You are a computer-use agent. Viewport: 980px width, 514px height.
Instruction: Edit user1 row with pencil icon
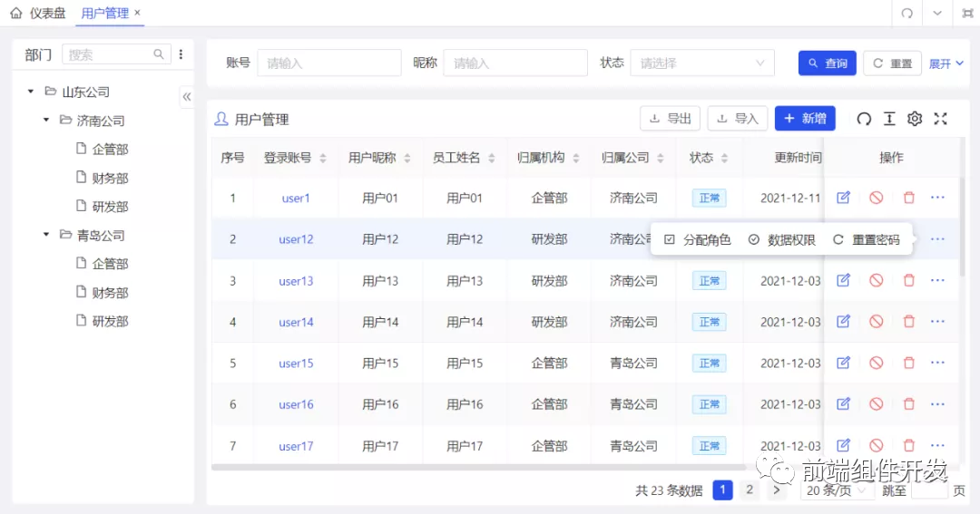click(x=843, y=198)
